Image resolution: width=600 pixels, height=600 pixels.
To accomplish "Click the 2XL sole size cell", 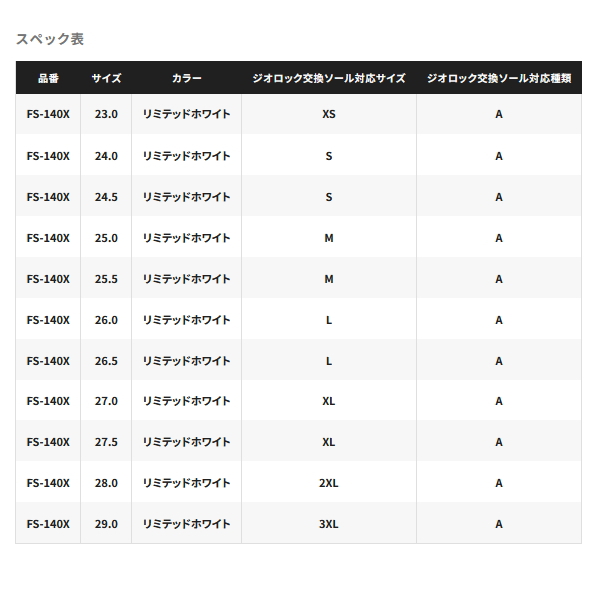I will tap(329, 483).
